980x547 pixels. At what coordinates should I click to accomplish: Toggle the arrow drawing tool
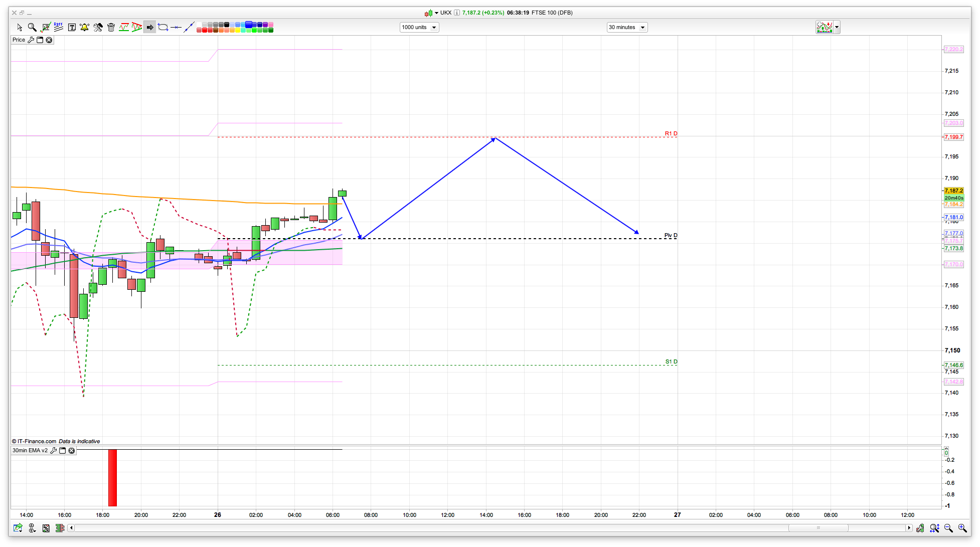150,28
